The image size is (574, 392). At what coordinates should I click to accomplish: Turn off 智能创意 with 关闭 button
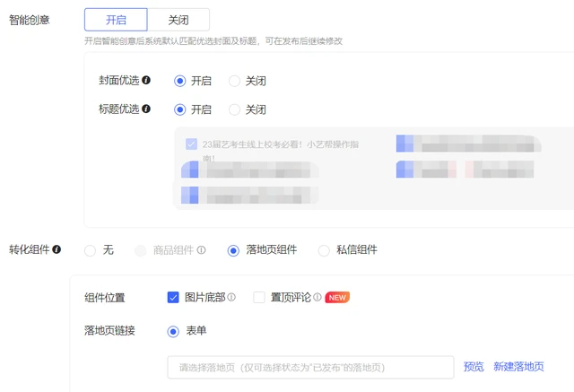178,20
